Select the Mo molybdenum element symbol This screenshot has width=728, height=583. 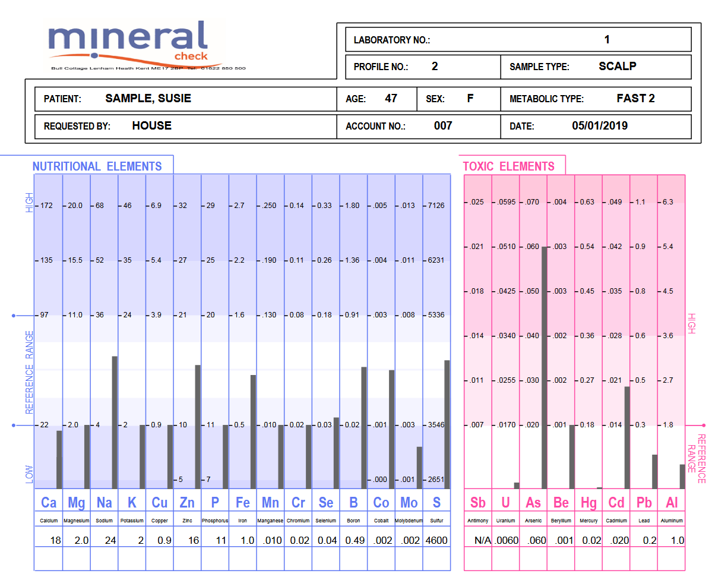(409, 502)
